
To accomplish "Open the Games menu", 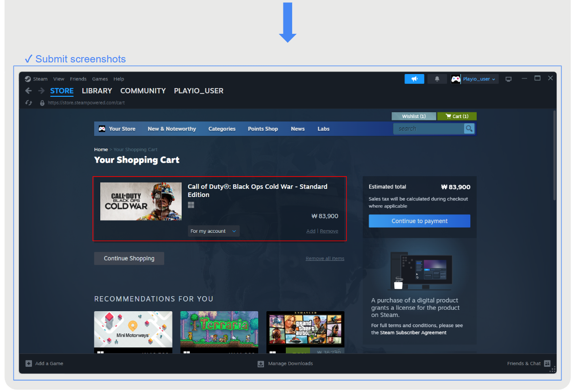I will 100,79.
